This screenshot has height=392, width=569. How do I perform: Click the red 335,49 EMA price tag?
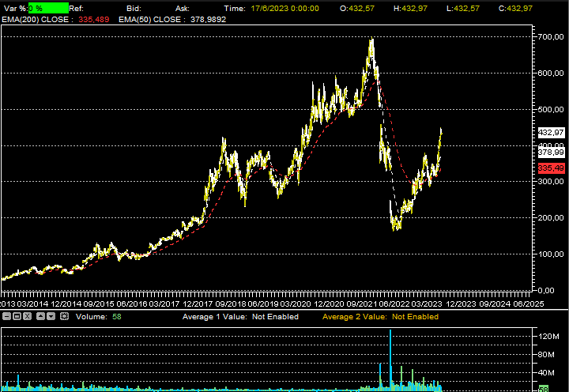(551, 168)
